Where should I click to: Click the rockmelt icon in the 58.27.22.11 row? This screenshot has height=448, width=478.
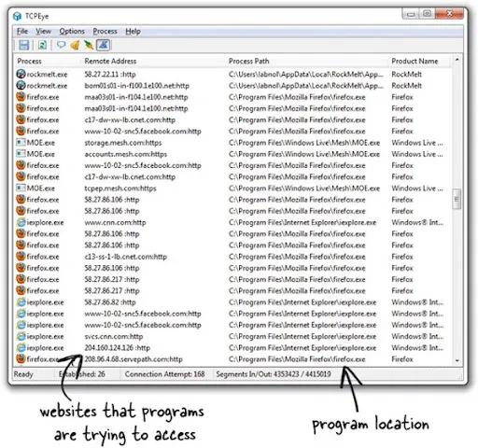[21, 74]
